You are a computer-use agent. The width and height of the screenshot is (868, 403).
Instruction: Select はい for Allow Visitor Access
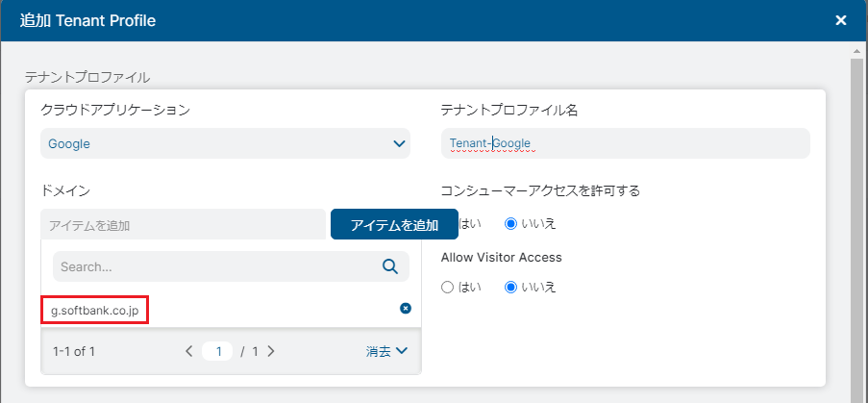(447, 287)
